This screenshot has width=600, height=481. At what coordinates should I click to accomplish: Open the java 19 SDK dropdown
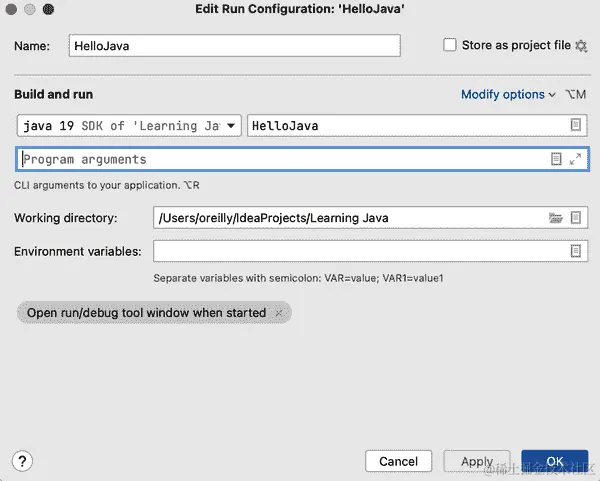click(x=129, y=126)
